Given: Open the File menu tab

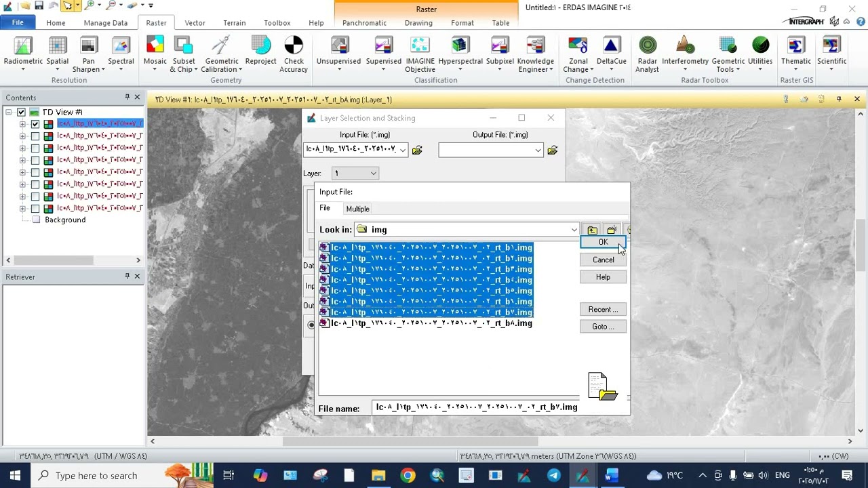Looking at the screenshot, I should [18, 22].
